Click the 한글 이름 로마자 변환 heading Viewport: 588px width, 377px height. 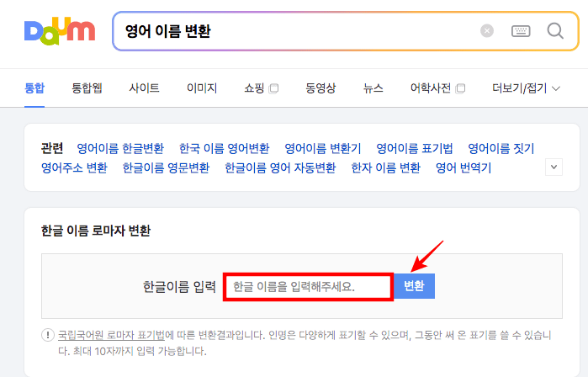tap(96, 231)
